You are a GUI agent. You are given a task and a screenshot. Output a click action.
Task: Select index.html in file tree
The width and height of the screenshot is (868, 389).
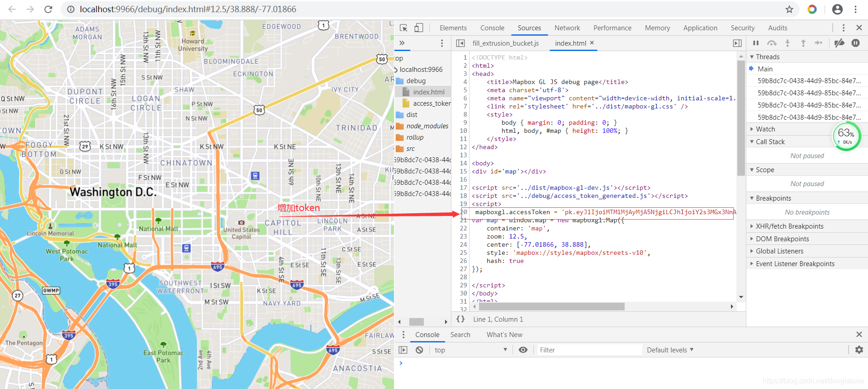428,92
